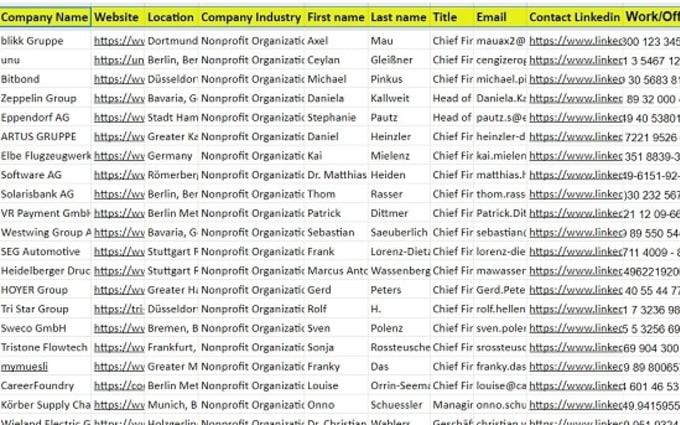This screenshot has width=680, height=425.
Task: Click the Körber Supply Chain cell
Action: point(46,405)
